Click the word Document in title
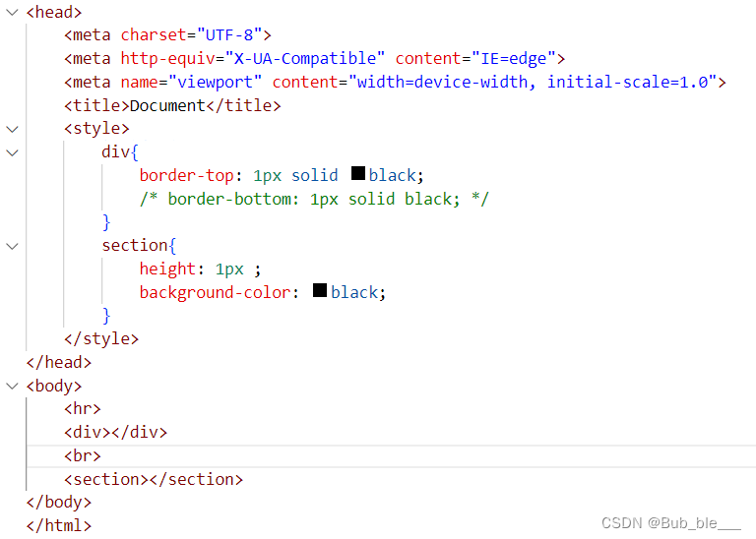Screen dimensions: 756x539 (x=167, y=105)
